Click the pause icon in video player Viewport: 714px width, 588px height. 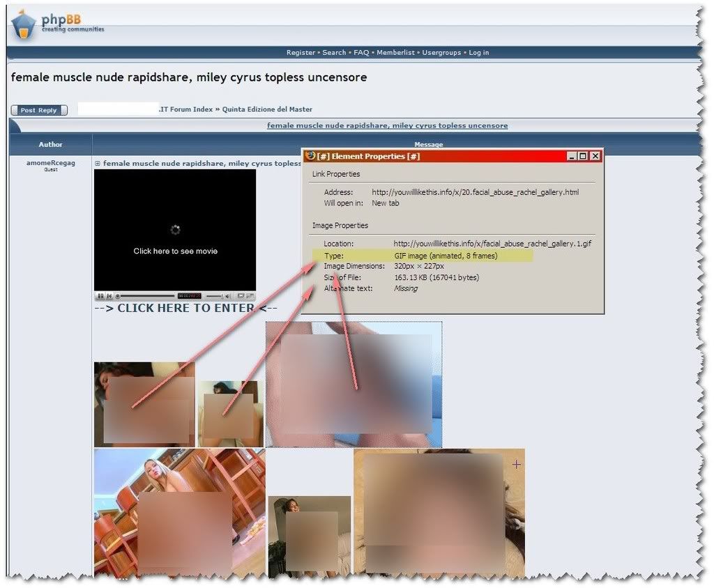tap(100, 296)
